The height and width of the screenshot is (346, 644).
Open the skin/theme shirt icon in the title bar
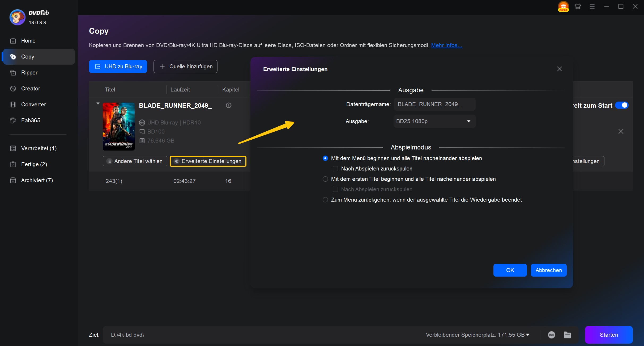coord(578,6)
